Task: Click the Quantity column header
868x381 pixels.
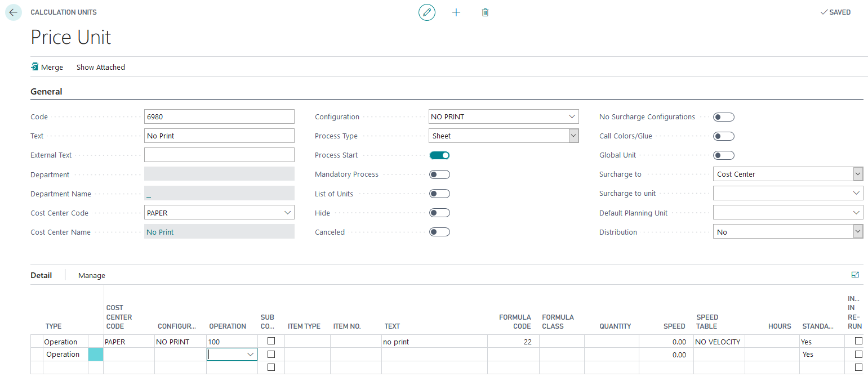Action: coord(615,326)
